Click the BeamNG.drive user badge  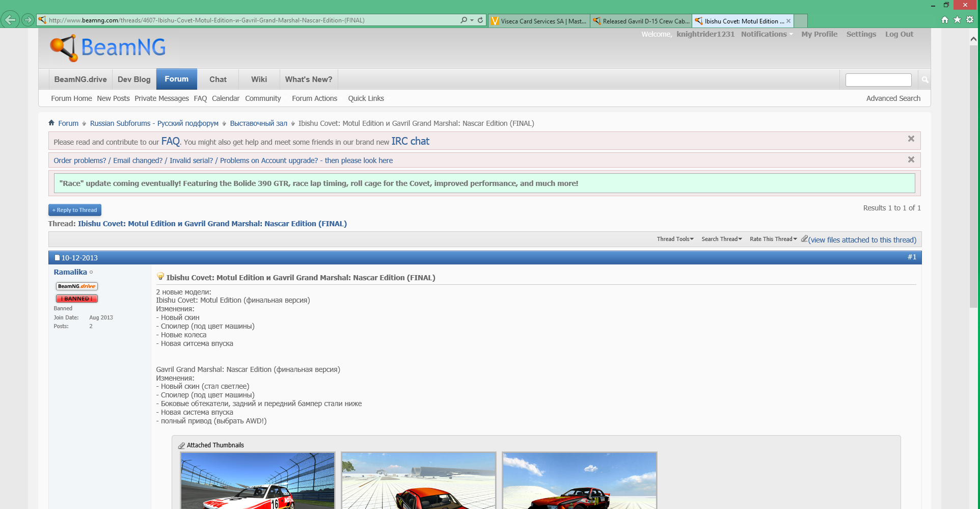[x=77, y=286]
